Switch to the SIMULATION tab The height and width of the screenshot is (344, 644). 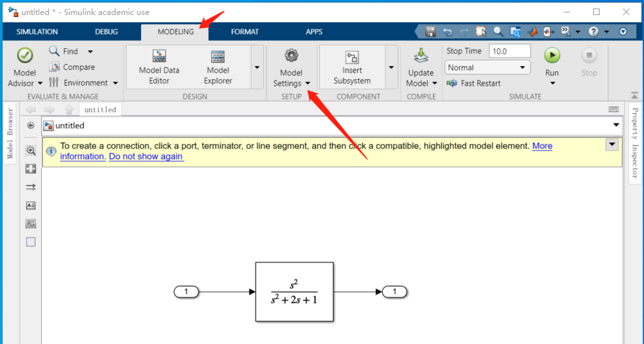point(37,31)
